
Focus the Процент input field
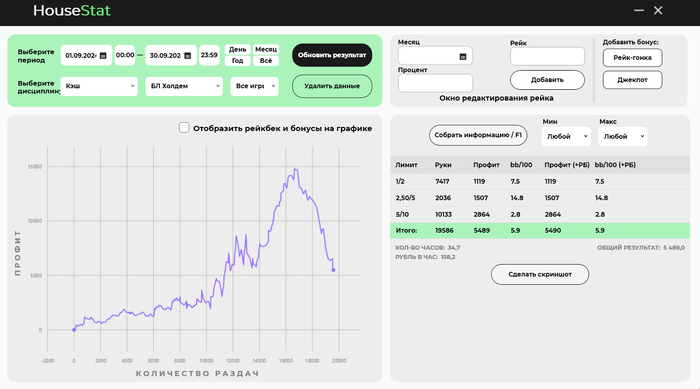(435, 84)
